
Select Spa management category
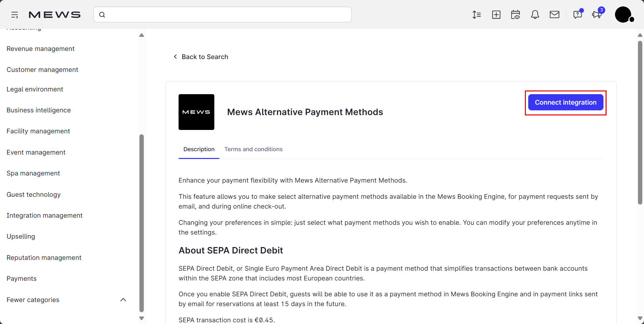[x=33, y=173]
